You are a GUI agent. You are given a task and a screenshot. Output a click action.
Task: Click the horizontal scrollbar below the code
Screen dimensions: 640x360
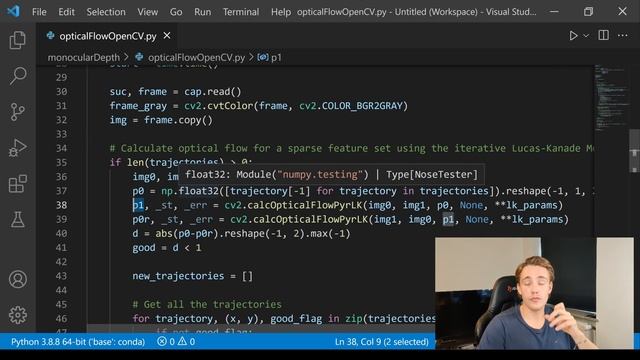click(261, 329)
